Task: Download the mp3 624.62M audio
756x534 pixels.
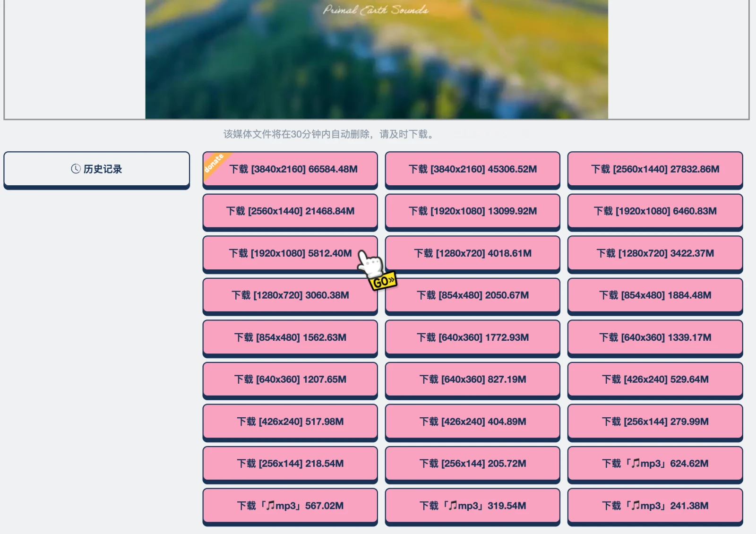Action: coord(655,464)
